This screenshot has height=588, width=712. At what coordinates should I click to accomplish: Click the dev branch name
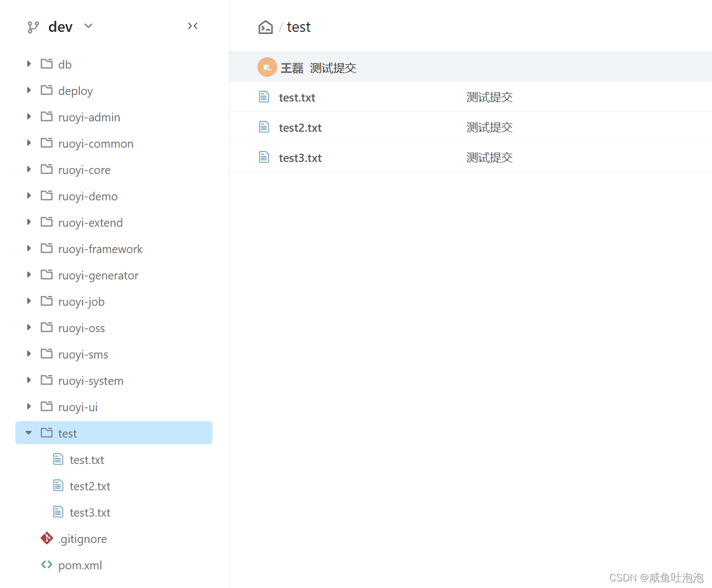tap(60, 27)
